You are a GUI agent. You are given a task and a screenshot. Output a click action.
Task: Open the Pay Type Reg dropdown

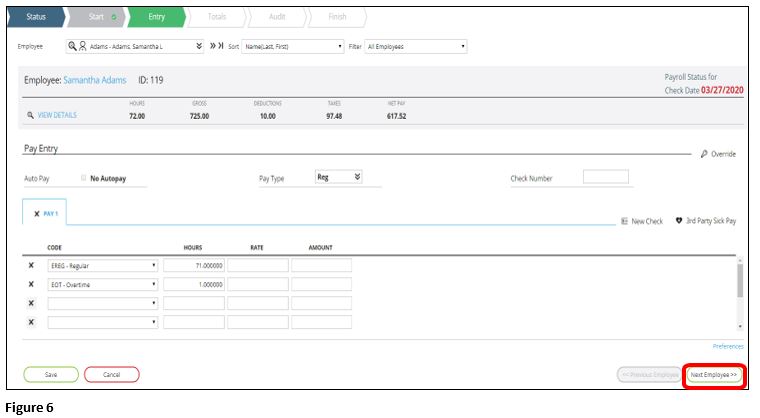point(338,177)
